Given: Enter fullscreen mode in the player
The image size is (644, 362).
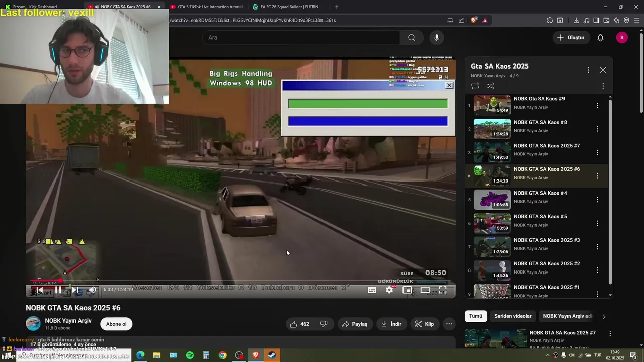Looking at the screenshot, I should pyautogui.click(x=443, y=290).
